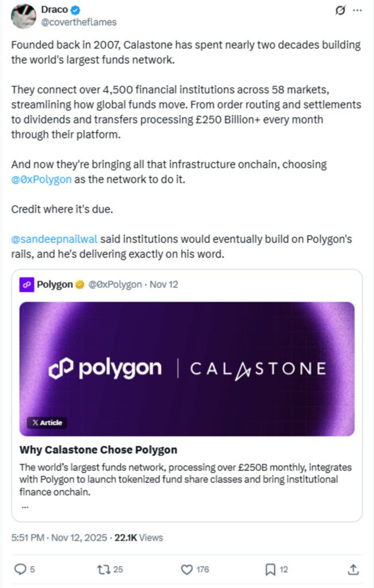Repost this tweet via retweet icon
The image size is (374, 588).
(103, 570)
